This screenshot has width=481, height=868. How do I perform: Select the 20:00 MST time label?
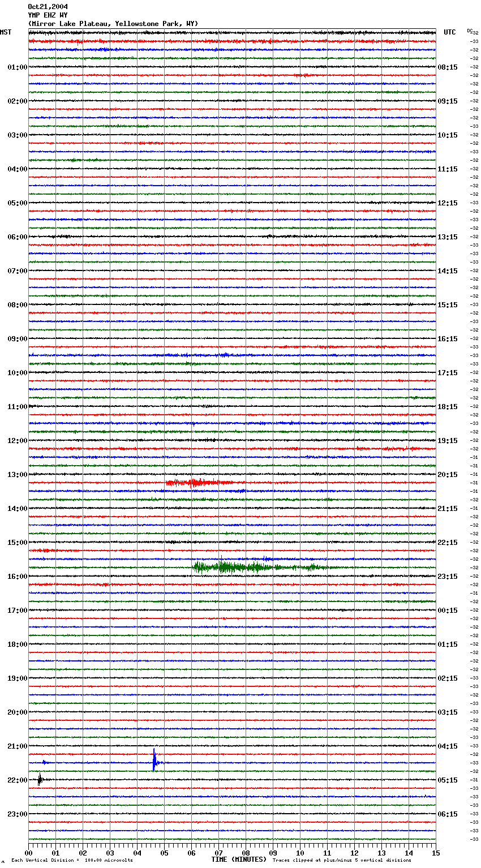coord(18,712)
